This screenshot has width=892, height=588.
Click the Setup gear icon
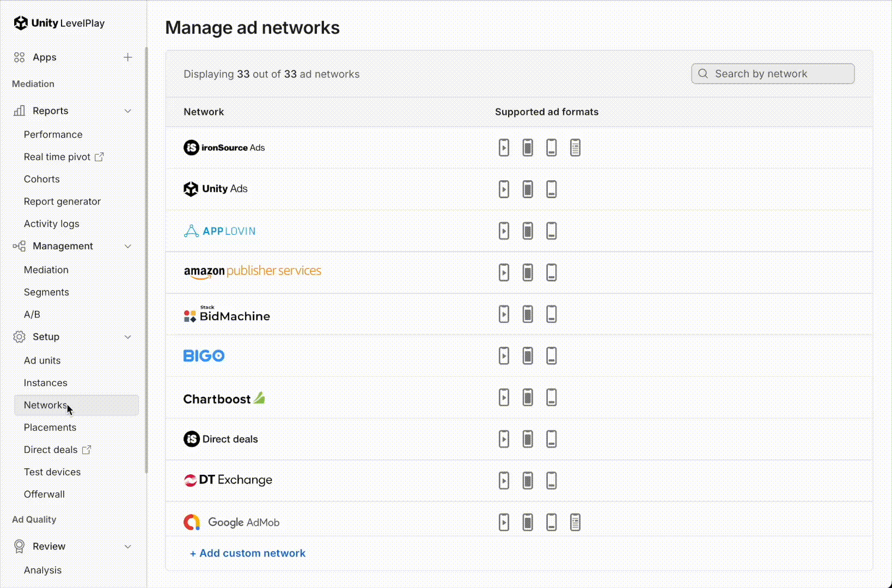click(x=19, y=336)
